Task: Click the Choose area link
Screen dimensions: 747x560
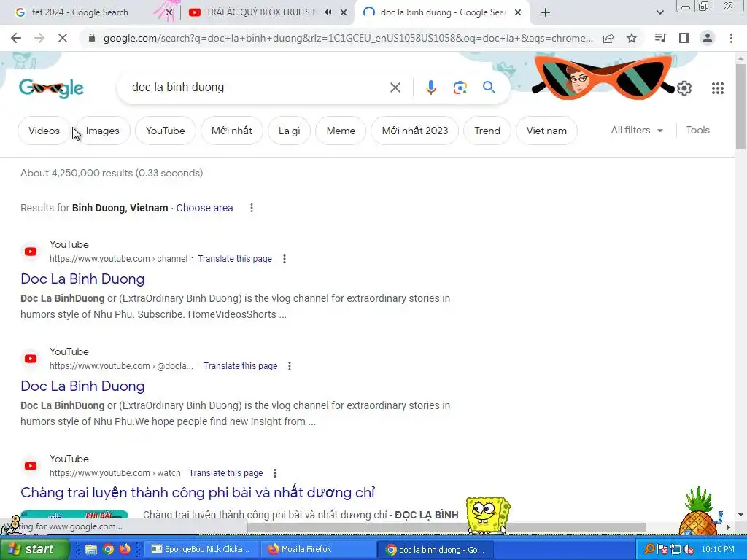Action: coord(204,208)
